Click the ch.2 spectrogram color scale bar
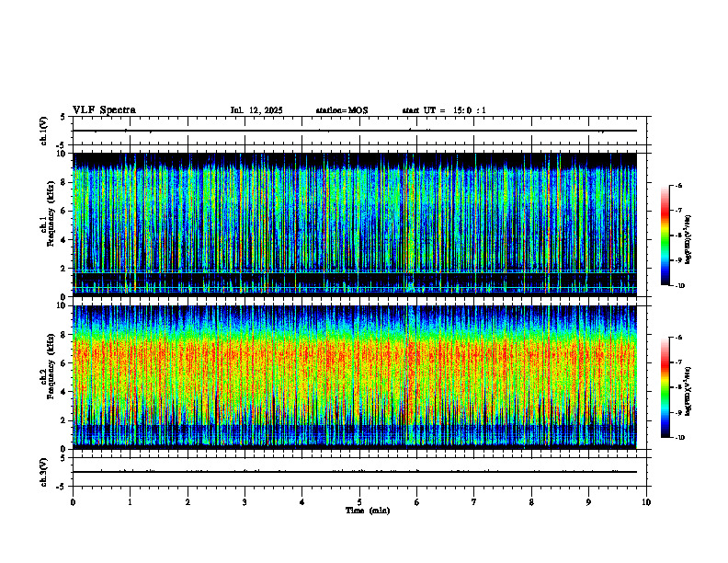This screenshot has height=563, width=728. 665,387
